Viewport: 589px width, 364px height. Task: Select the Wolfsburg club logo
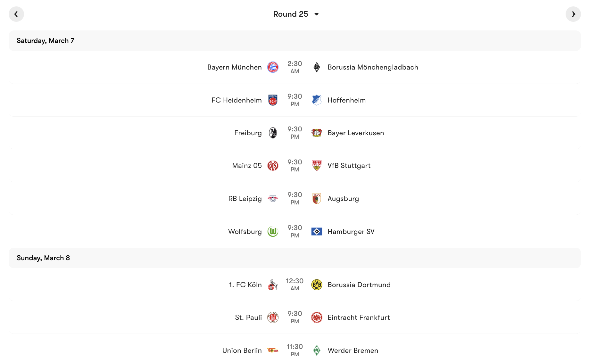click(x=273, y=231)
